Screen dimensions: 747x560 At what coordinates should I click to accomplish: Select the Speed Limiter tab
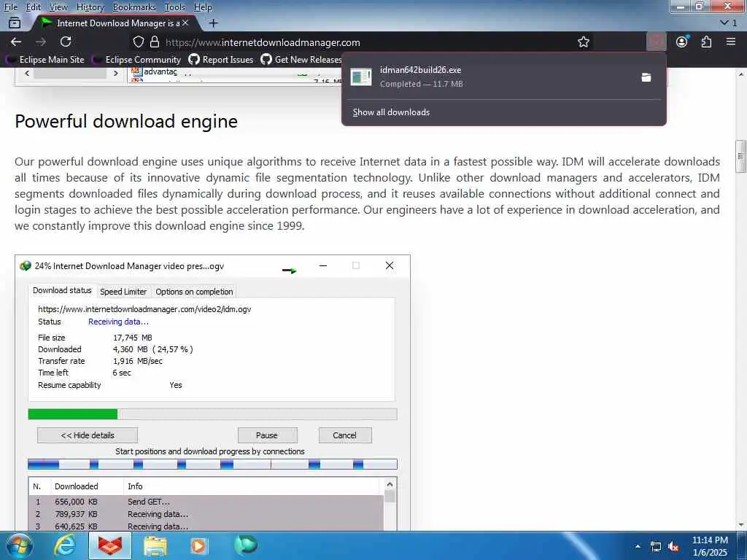pos(123,292)
